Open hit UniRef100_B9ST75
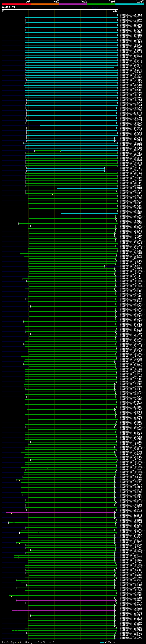 click(x=131, y=158)
